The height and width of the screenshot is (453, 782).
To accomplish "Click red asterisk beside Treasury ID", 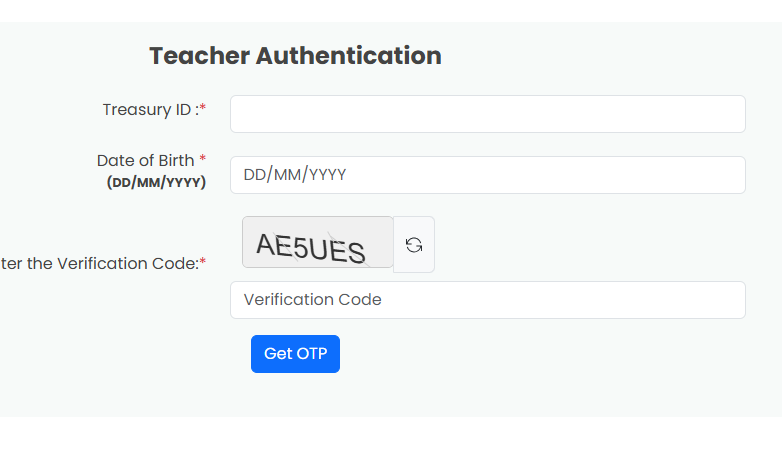I will (202, 107).
